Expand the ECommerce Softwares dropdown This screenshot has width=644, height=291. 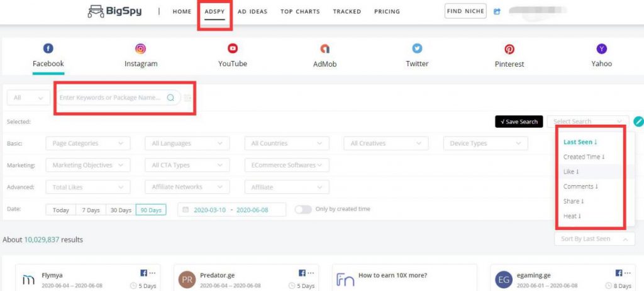click(287, 165)
